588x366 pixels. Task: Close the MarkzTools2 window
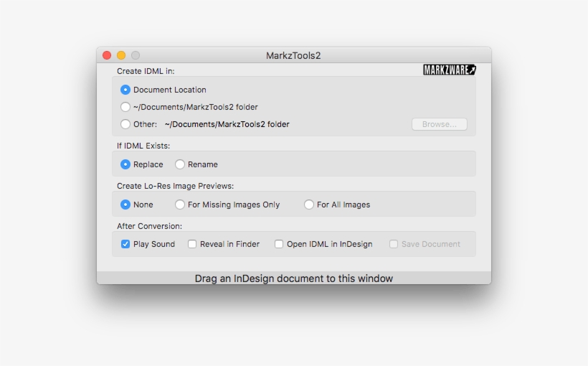[107, 55]
